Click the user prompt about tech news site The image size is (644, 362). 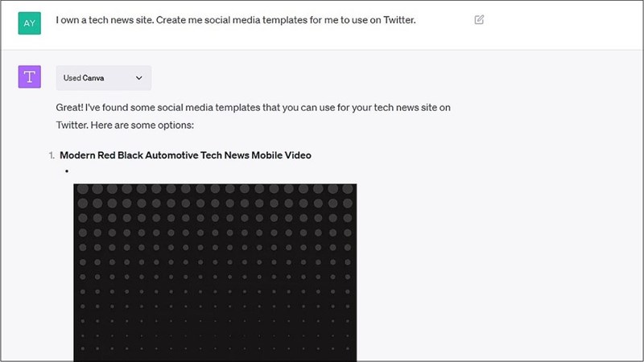[236, 20]
